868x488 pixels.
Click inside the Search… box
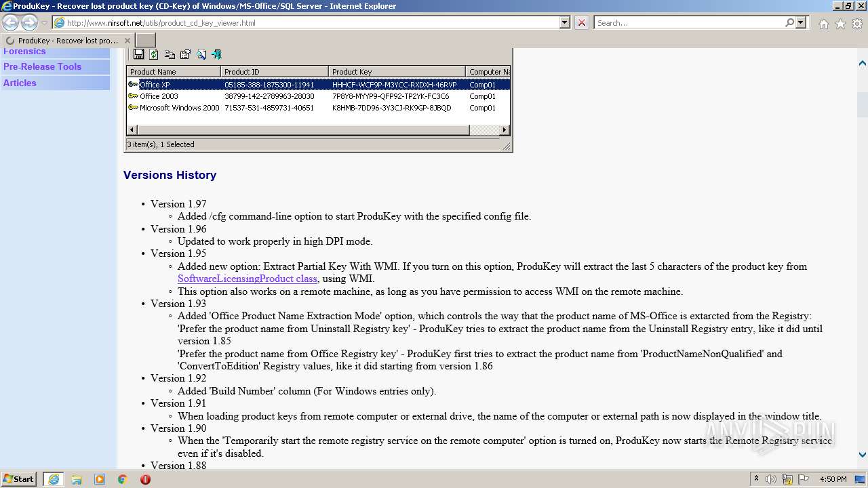click(x=688, y=22)
